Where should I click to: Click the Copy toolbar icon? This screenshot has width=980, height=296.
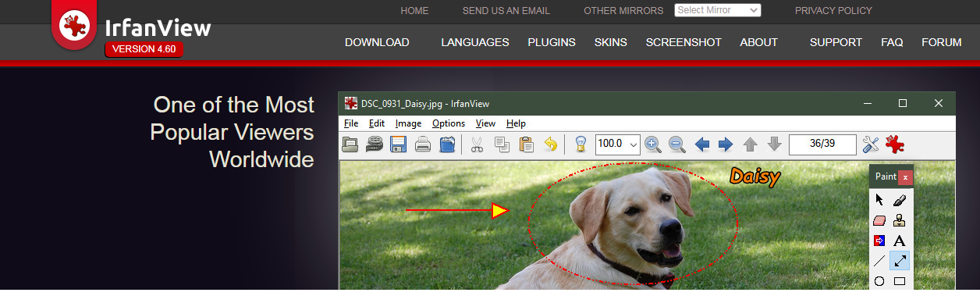(x=502, y=144)
